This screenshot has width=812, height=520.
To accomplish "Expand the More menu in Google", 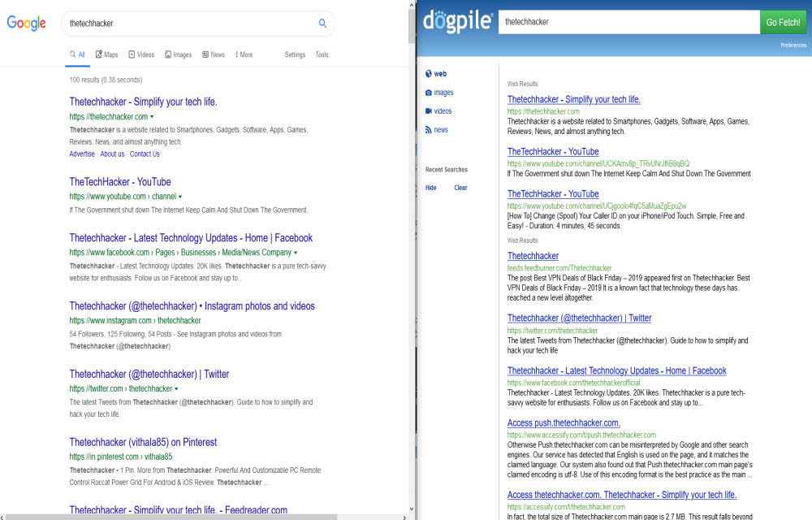I will (244, 54).
